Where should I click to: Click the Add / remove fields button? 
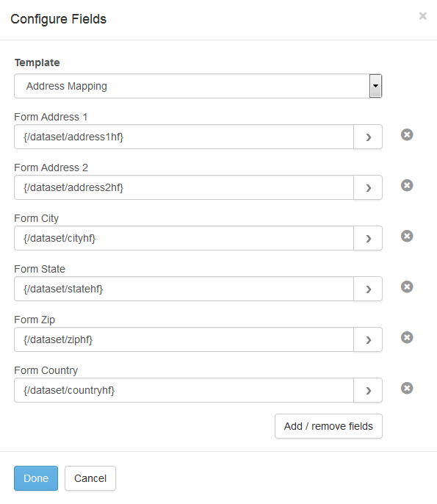(x=328, y=426)
